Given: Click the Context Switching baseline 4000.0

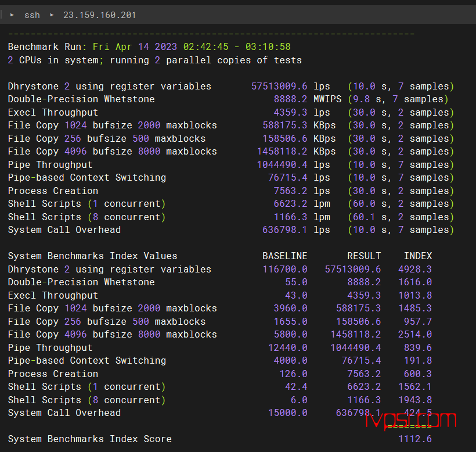Looking at the screenshot, I should point(290,360).
